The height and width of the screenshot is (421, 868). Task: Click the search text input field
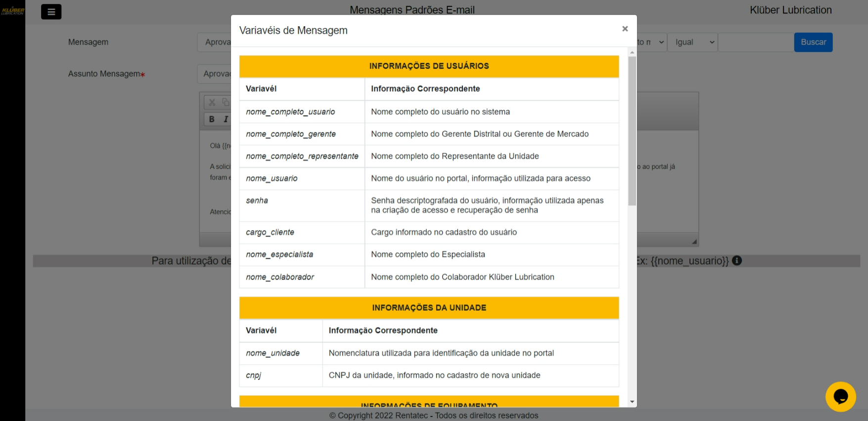coord(755,43)
